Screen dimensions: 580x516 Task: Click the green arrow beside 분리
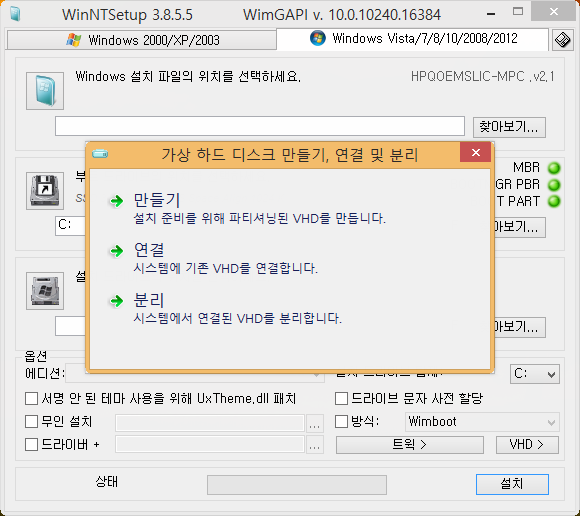pyautogui.click(x=117, y=301)
